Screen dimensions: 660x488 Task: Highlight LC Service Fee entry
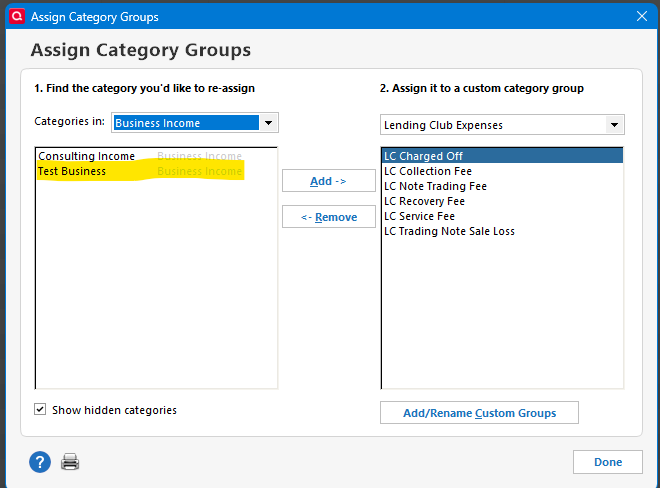tap(419, 217)
